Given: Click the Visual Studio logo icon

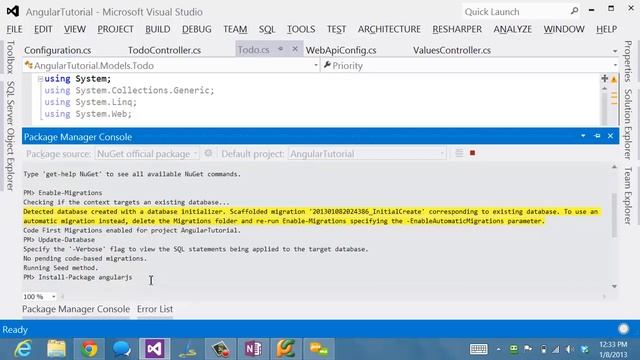Looking at the screenshot, I should pyautogui.click(x=13, y=11).
